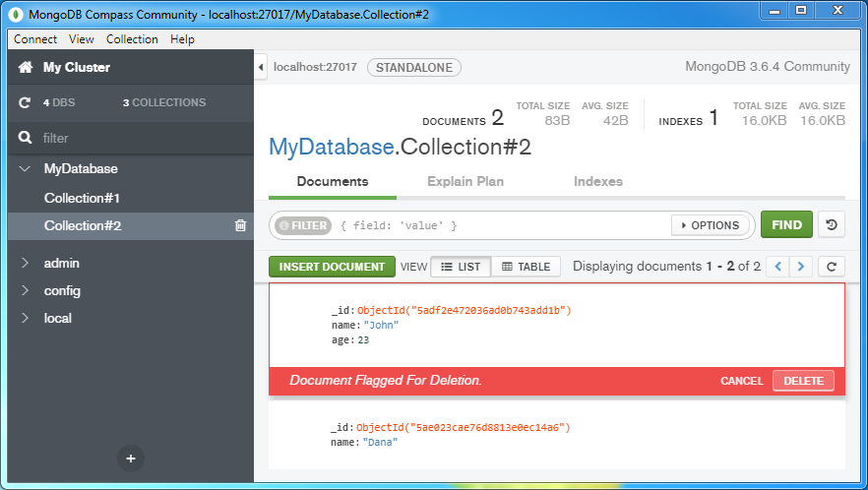Select Collection#2 in the sidebar
The width and height of the screenshot is (868, 490).
[83, 226]
